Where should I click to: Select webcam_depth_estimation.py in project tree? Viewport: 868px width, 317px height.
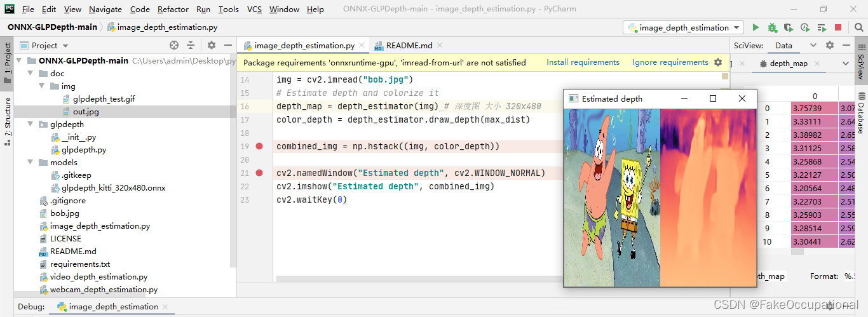(104, 290)
